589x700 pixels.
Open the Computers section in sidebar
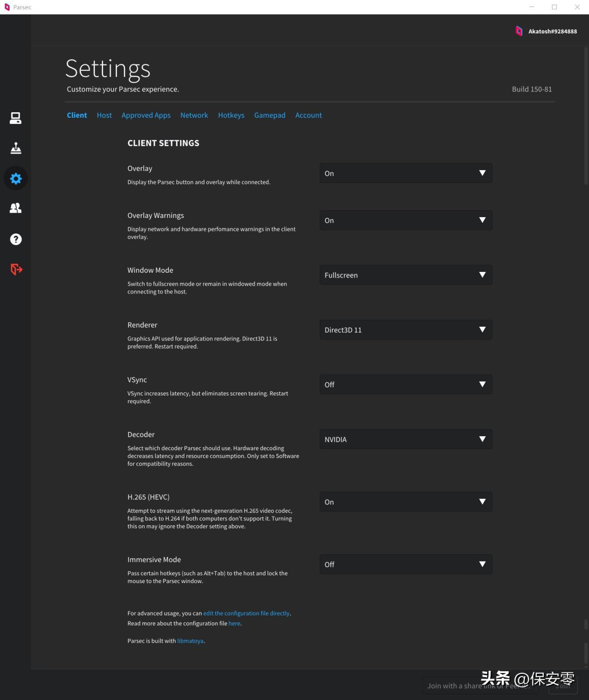coord(16,118)
